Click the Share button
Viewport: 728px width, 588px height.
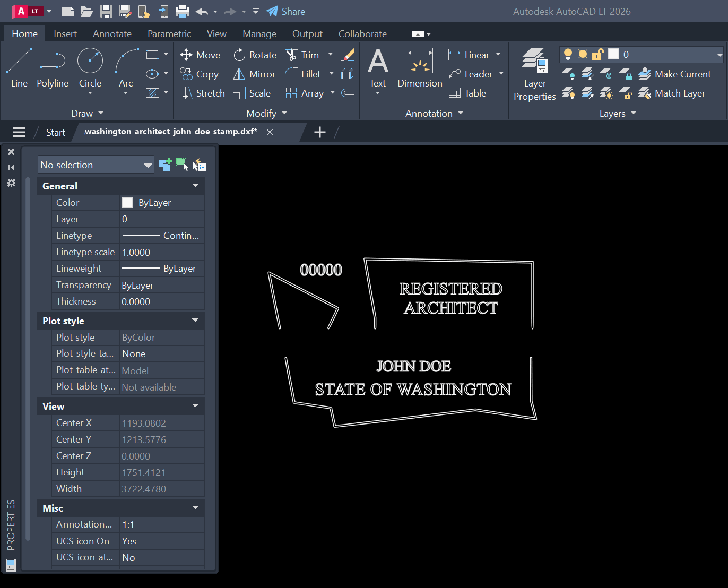click(285, 11)
